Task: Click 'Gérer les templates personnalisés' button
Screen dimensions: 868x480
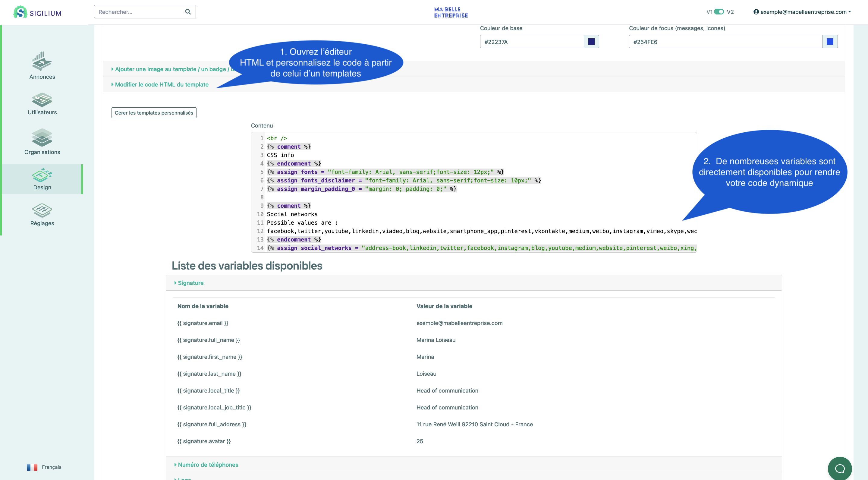Action: click(x=154, y=112)
